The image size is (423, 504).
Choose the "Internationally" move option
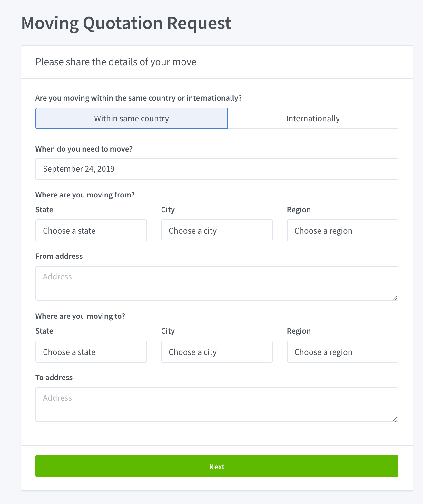click(313, 118)
